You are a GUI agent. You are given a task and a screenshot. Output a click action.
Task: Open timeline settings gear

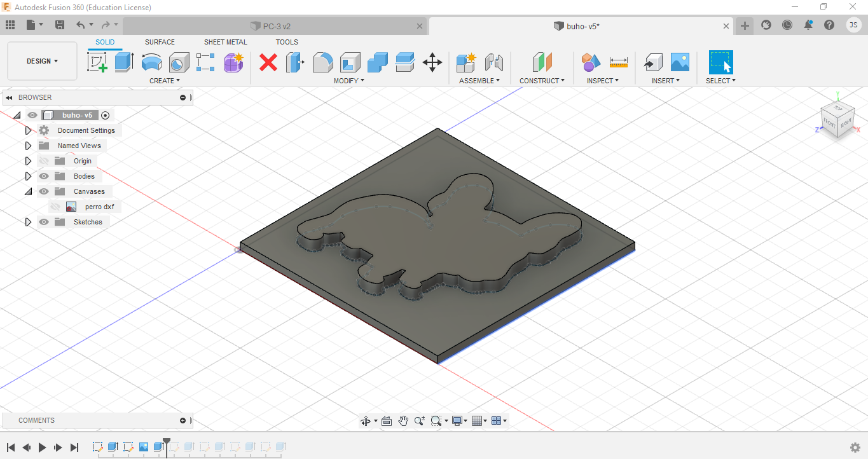click(x=855, y=448)
